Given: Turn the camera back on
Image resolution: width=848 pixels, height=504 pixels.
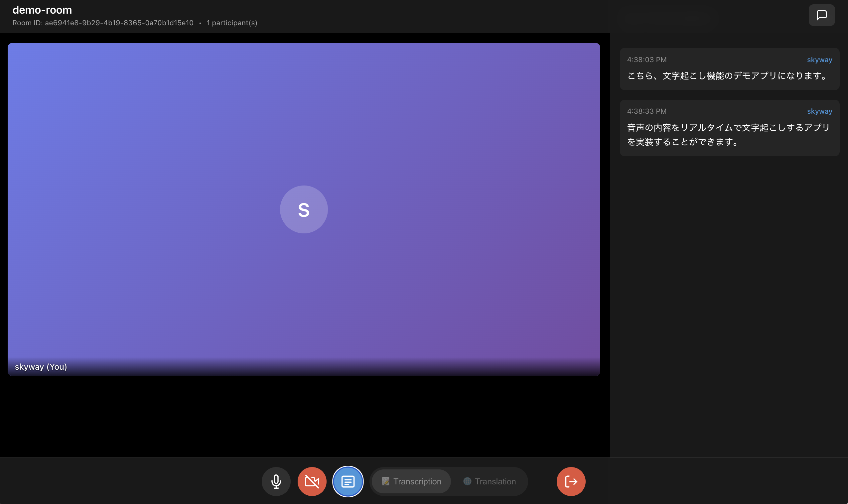Looking at the screenshot, I should click(312, 481).
